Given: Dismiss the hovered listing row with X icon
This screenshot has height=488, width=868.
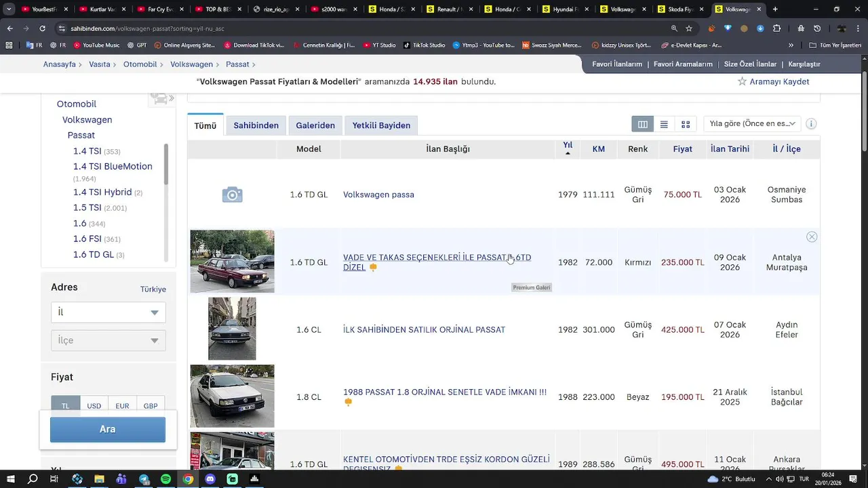Looking at the screenshot, I should pos(812,237).
